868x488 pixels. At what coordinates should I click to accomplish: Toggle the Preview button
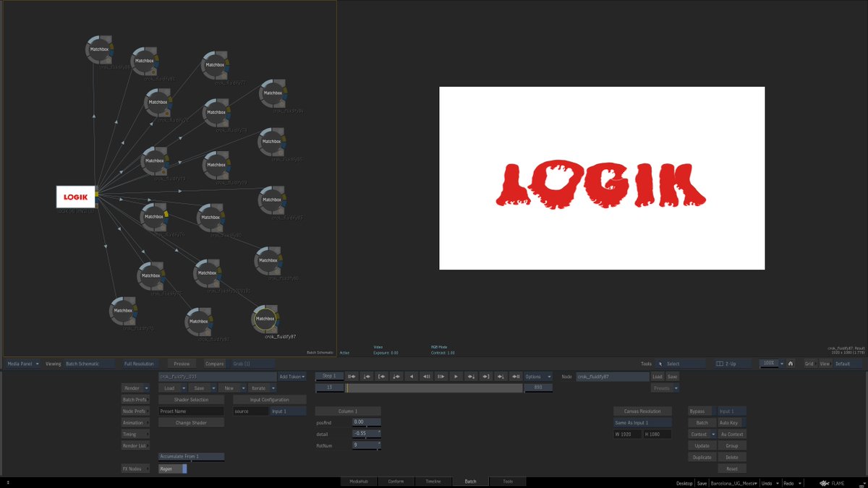click(x=182, y=364)
